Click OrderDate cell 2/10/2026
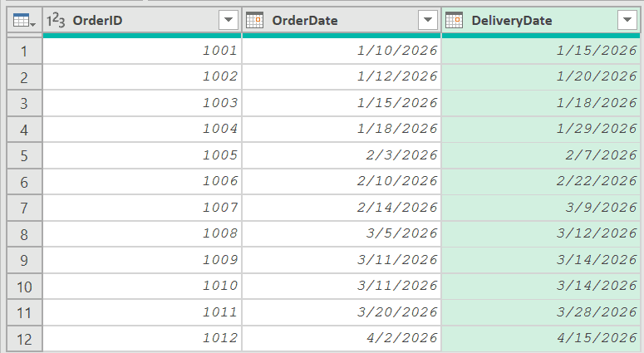The width and height of the screenshot is (644, 353). coord(342,181)
